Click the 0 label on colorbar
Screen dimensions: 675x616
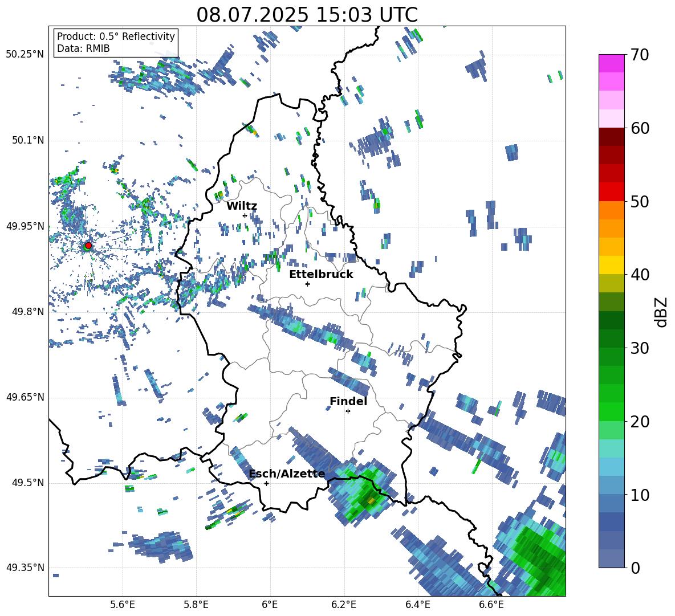[x=635, y=568]
